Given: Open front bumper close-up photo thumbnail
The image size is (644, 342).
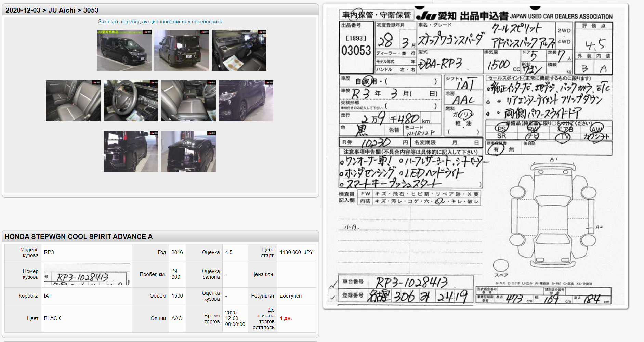Looking at the screenshot, I should pyautogui.click(x=246, y=101).
